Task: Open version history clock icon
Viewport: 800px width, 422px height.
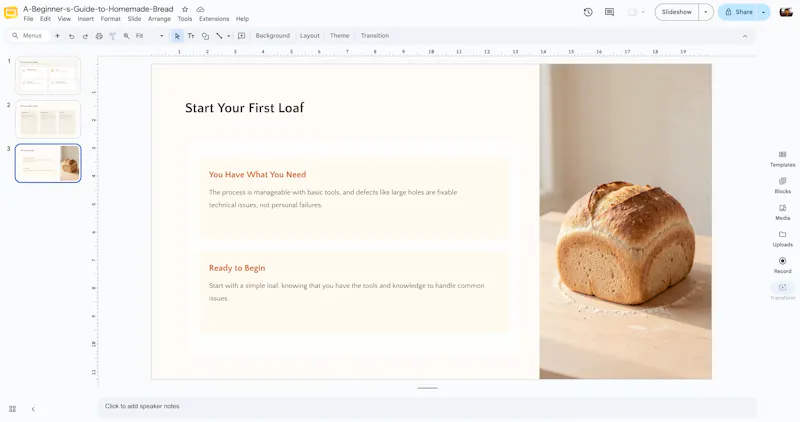Action: point(588,12)
